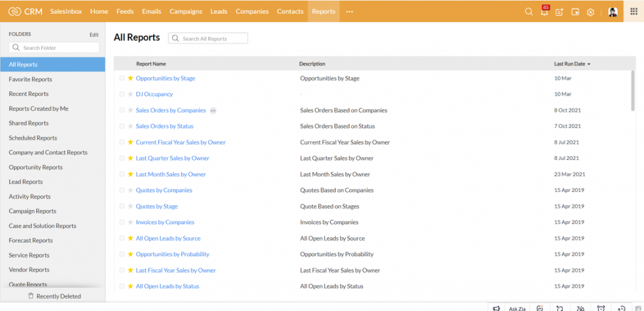The image size is (644, 311).
Task: Select the checkbox beside Sales Orders by Status
Action: point(122,127)
